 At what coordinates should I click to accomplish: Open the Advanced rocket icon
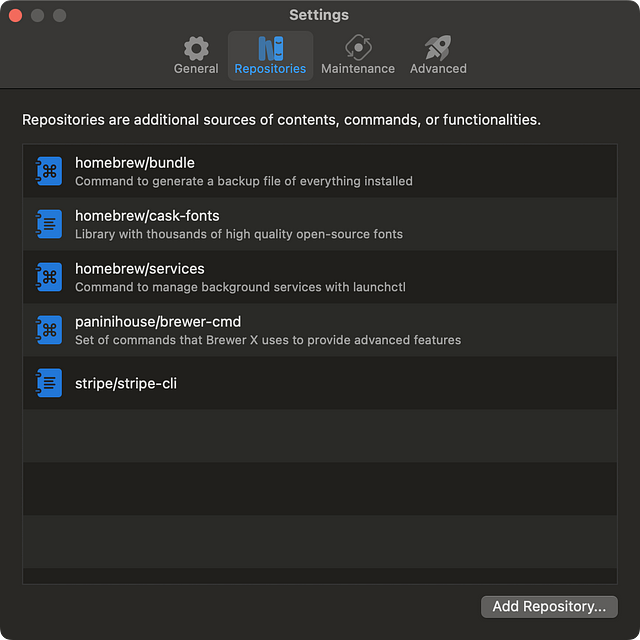point(438,47)
